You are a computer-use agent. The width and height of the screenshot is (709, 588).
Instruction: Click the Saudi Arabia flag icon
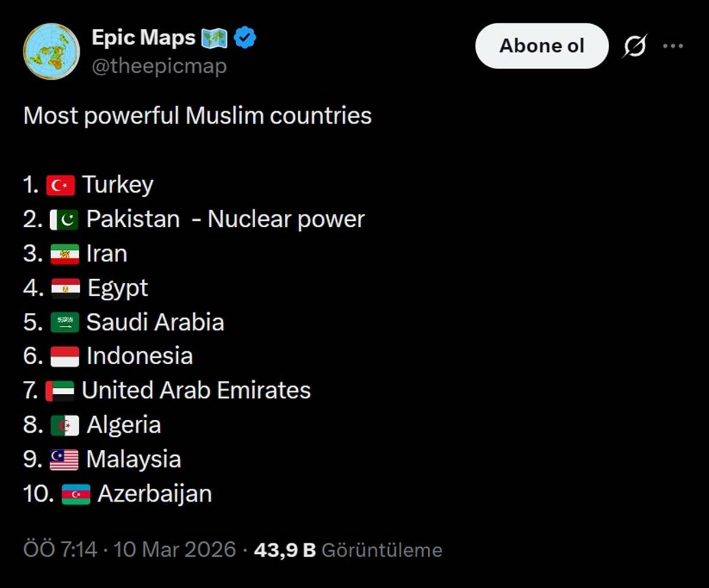[x=64, y=323]
